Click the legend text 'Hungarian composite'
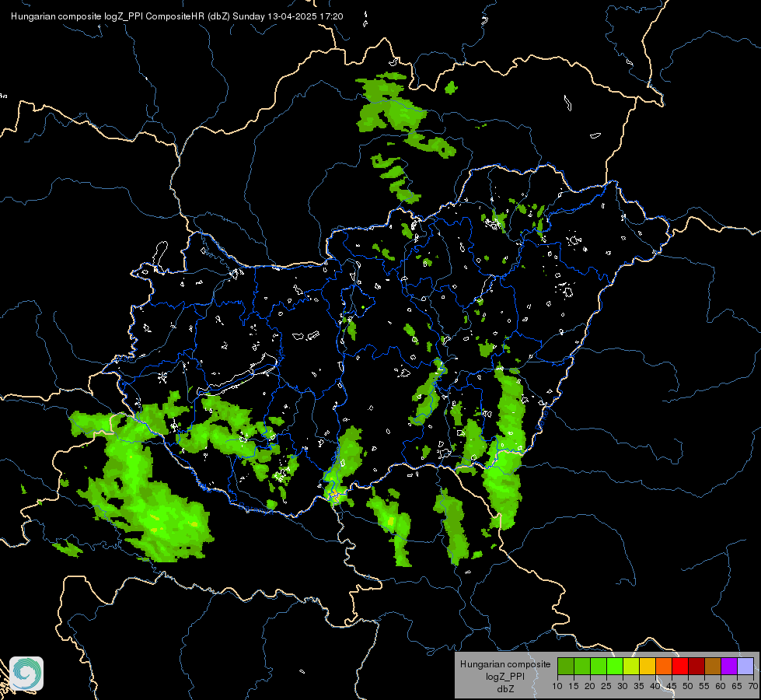 pyautogui.click(x=505, y=664)
